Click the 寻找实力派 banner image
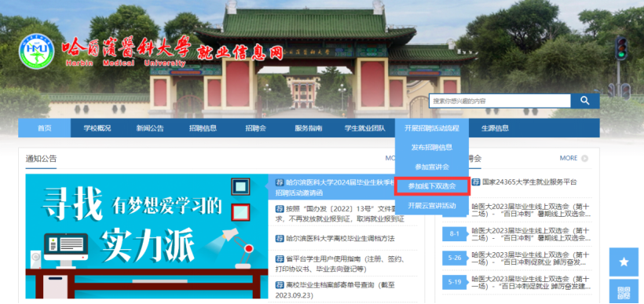Screen dimensions: 644x304 147,236
